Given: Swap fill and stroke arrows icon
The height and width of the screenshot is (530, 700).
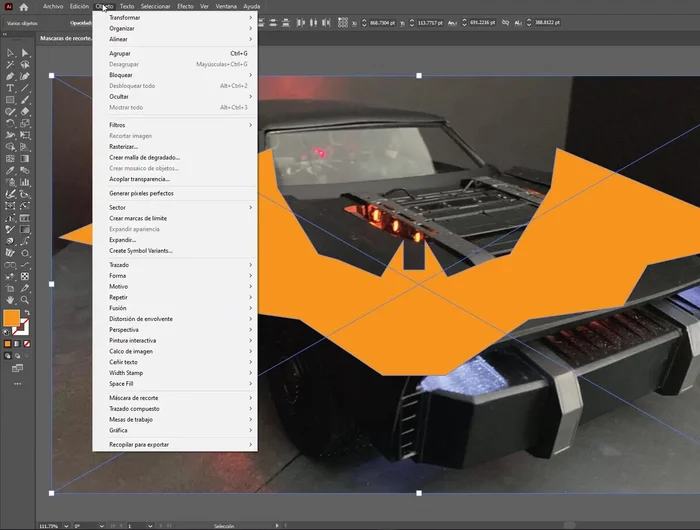Looking at the screenshot, I should (26, 313).
